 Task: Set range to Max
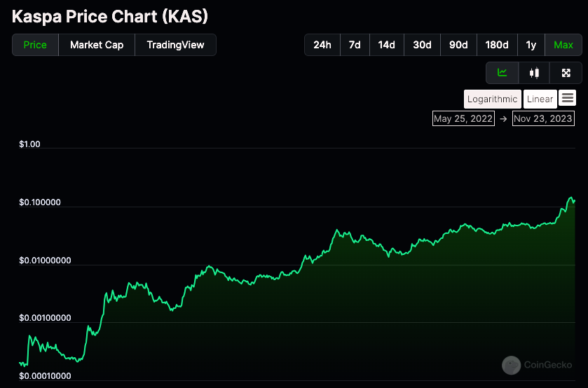[x=563, y=45]
